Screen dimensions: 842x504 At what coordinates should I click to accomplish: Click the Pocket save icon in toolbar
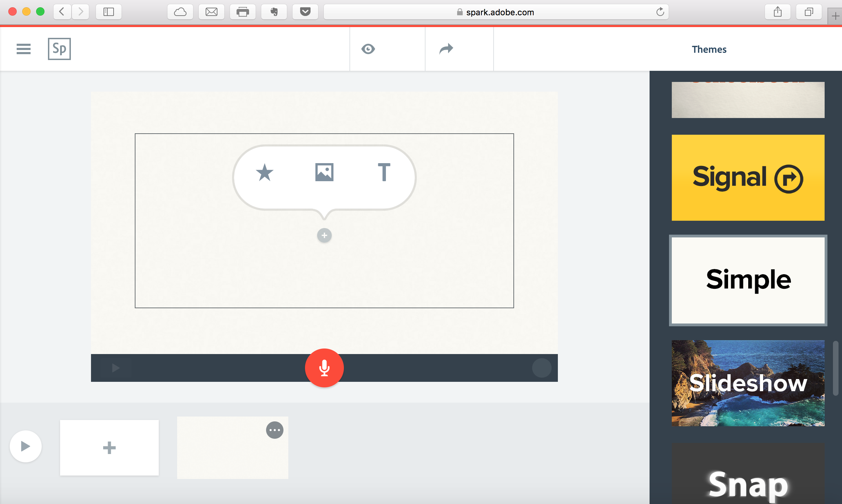[x=305, y=12]
